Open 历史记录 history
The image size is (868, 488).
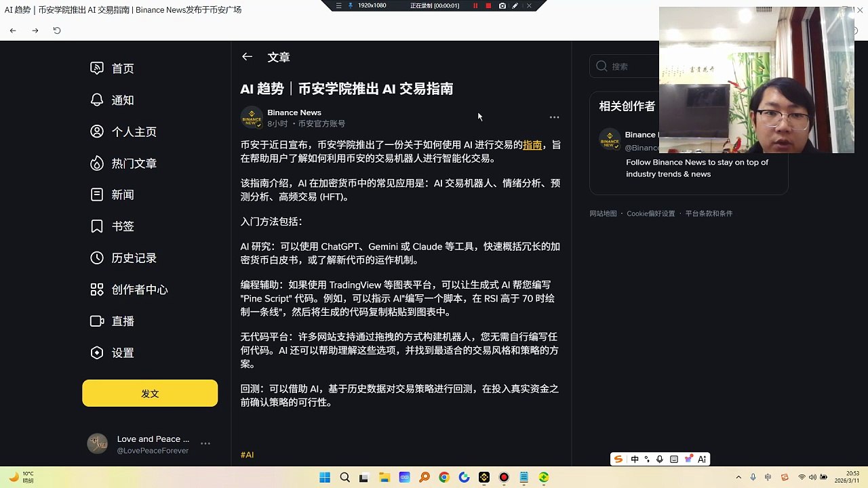[134, 258]
